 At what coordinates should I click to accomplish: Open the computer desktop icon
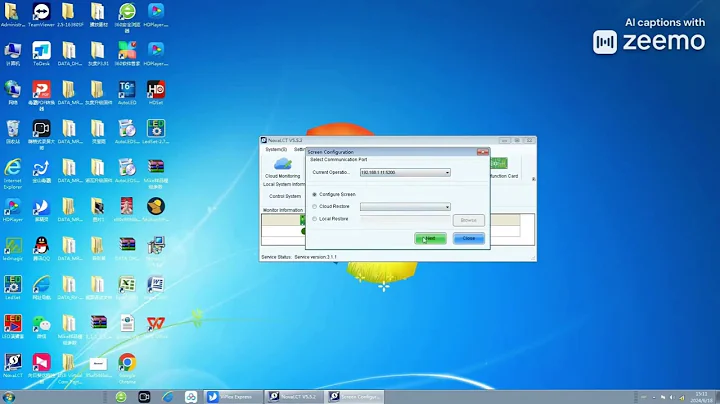click(12, 54)
